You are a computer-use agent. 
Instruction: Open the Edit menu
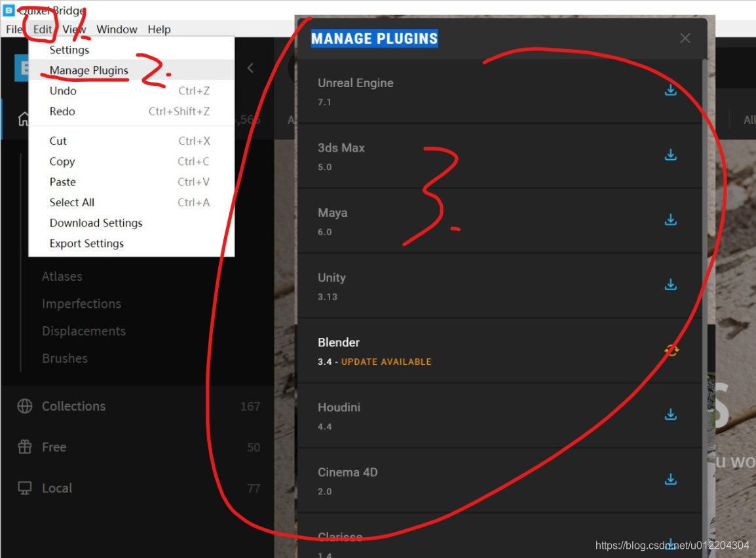[43, 29]
